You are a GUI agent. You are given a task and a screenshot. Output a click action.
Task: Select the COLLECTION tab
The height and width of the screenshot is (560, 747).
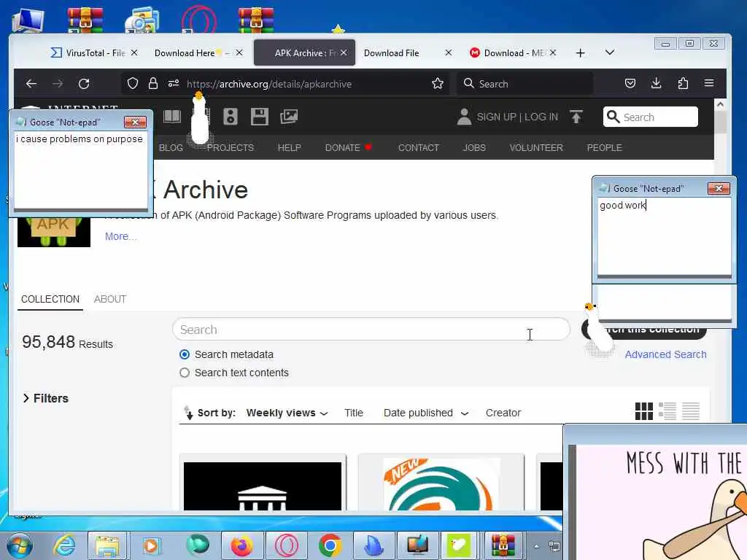[50, 299]
